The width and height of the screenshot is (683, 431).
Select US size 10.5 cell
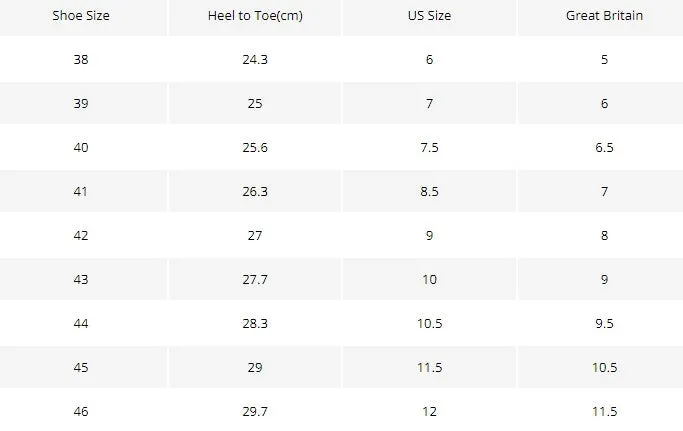(x=429, y=323)
